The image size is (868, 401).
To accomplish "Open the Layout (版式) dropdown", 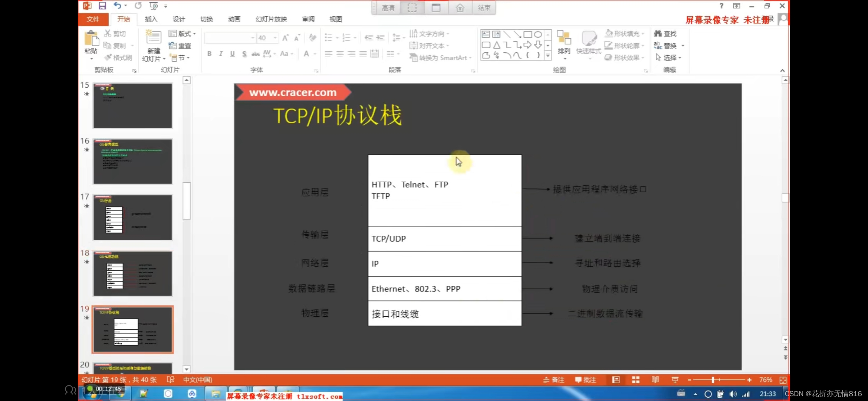I will 182,34.
